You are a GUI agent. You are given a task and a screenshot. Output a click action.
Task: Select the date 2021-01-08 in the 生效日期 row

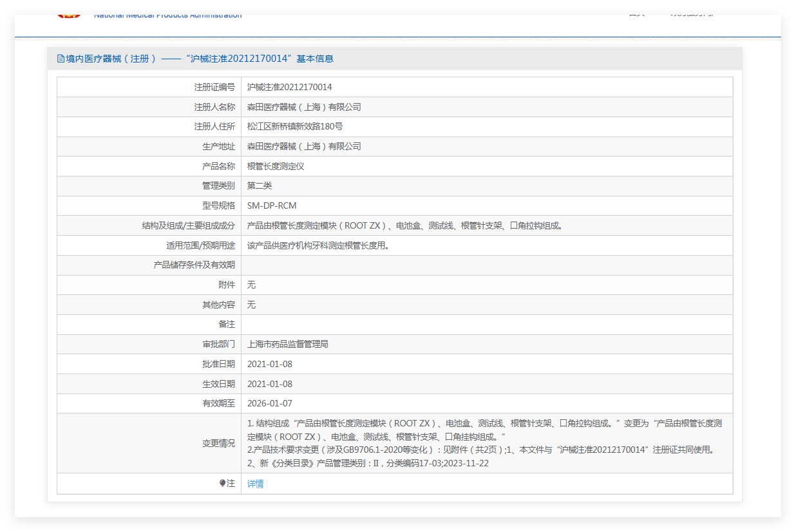(x=270, y=384)
